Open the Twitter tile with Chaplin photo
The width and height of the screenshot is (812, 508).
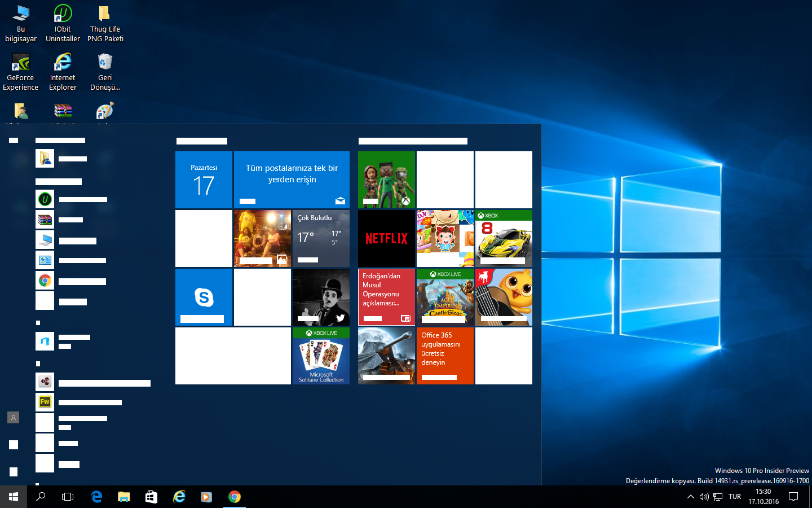click(321, 297)
